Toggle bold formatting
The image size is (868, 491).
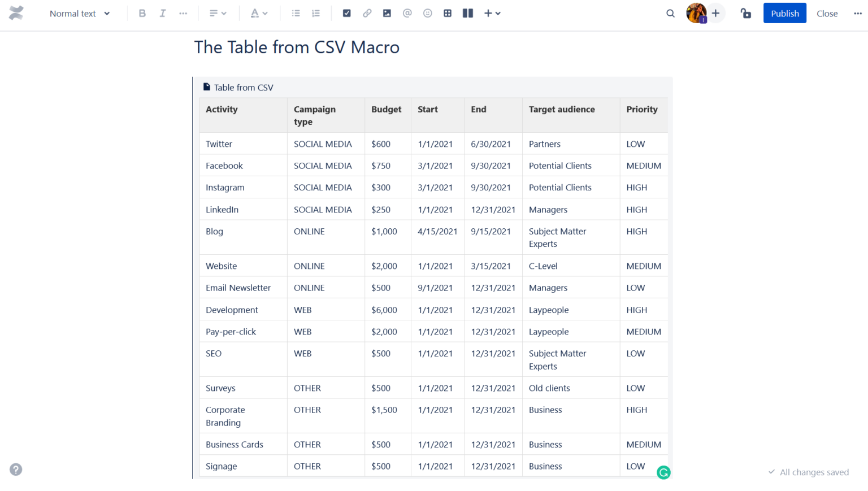pos(142,13)
